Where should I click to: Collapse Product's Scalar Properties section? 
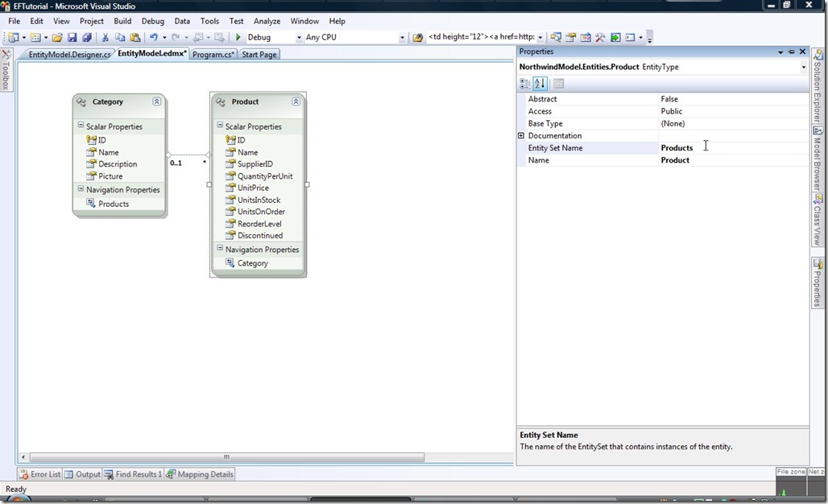pyautogui.click(x=220, y=126)
